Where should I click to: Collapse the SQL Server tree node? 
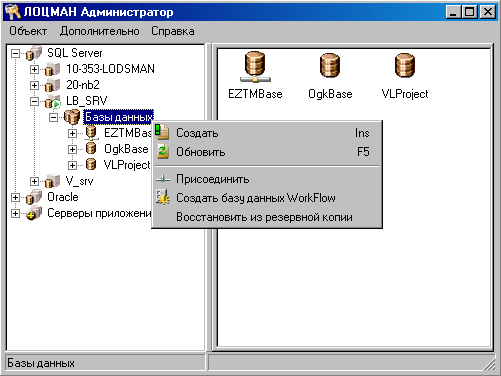tap(15, 53)
